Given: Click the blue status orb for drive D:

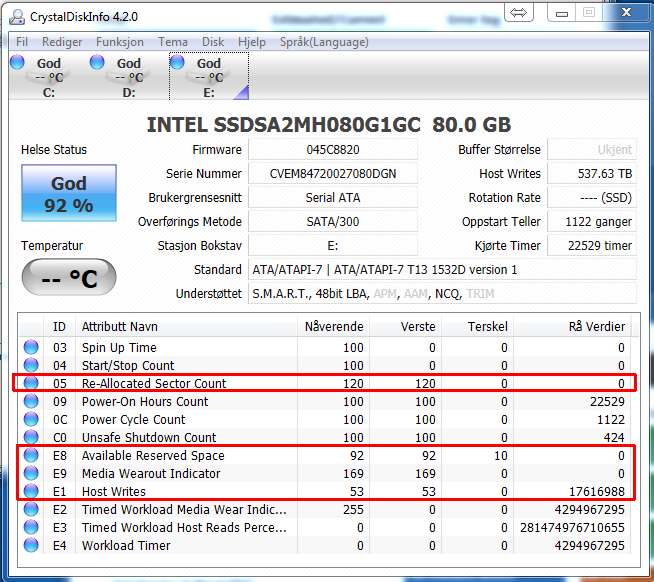Looking at the screenshot, I should click(97, 62).
